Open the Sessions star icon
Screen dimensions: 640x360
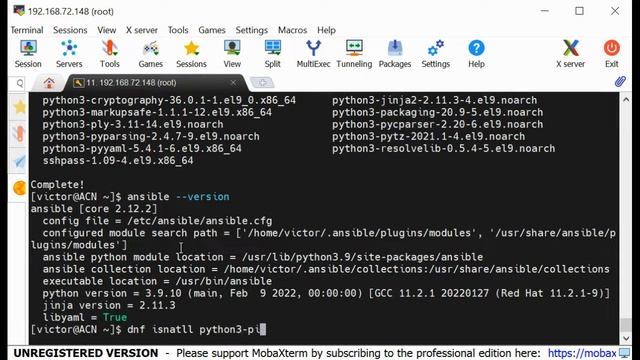[191, 54]
